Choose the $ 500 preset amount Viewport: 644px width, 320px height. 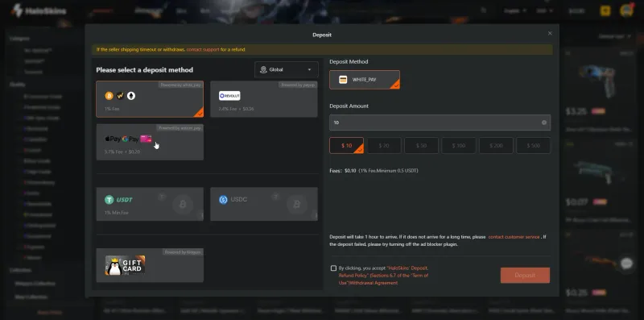coord(533,146)
